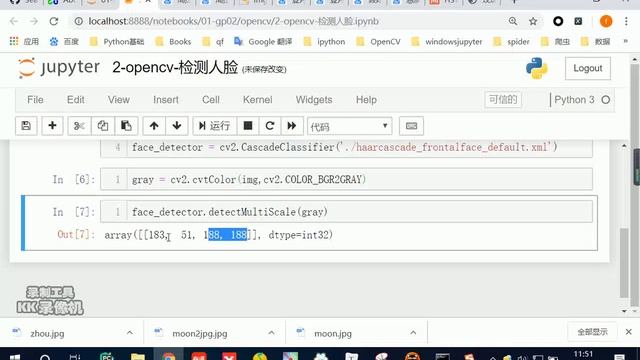The image size is (640, 360).
Task: Click the 可信的 trusted notebook indicator
Action: coord(503,100)
